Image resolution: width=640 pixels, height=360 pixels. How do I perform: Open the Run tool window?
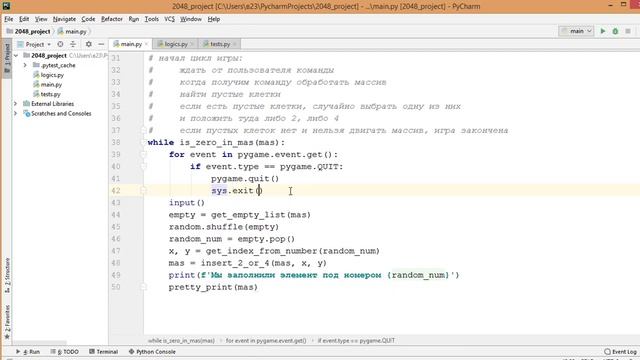(28, 351)
